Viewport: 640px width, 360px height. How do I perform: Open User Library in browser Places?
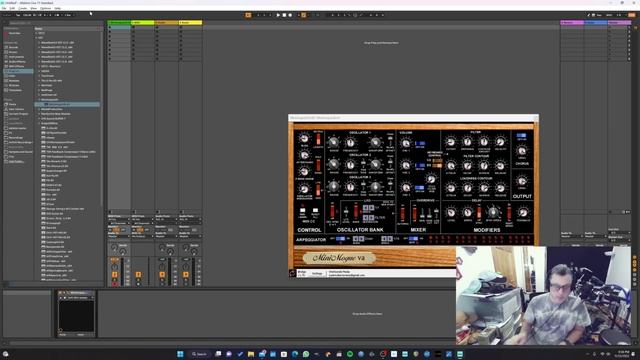pyautogui.click(x=16, y=109)
